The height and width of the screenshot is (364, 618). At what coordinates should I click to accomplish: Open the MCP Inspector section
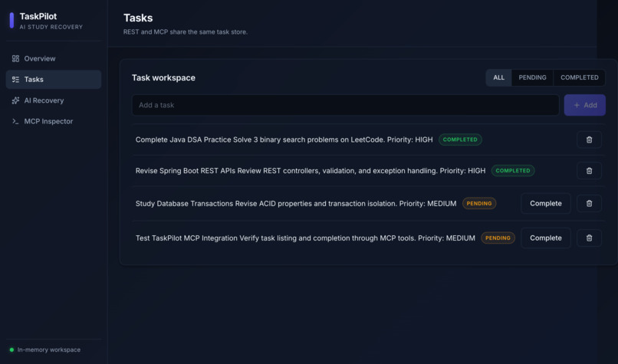54,121
